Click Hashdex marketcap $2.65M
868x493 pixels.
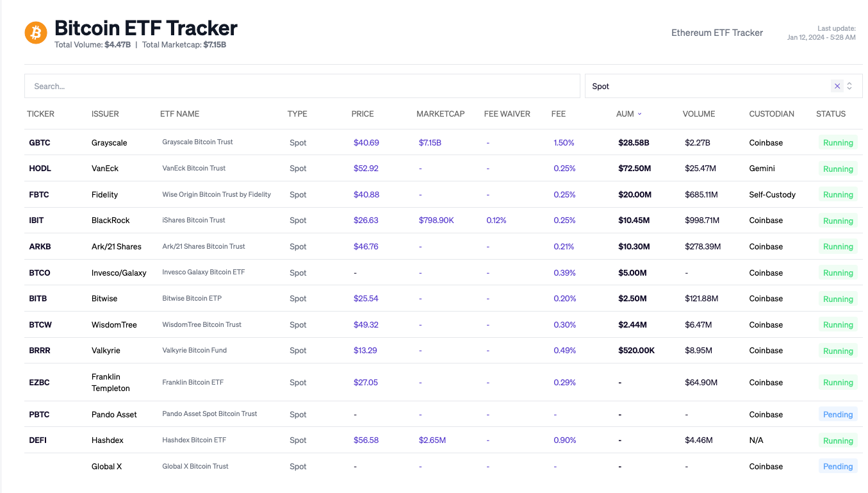click(432, 440)
